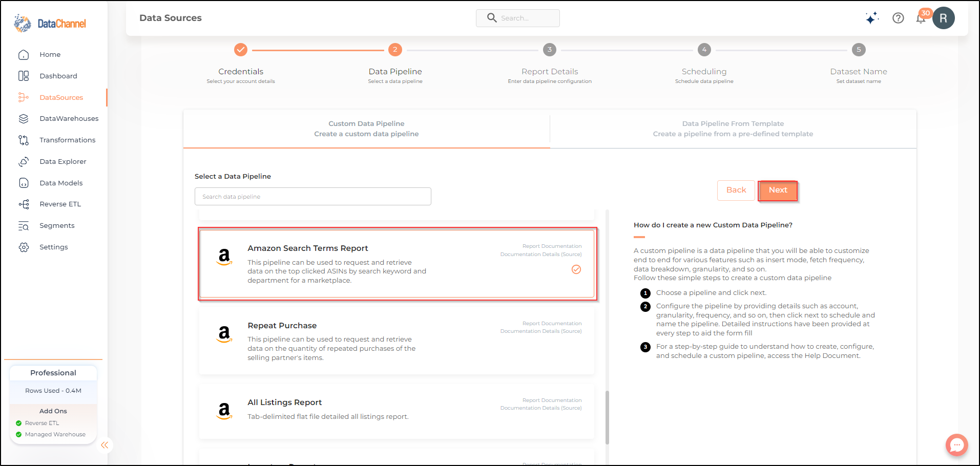Click the magnifier icon in the search bar
The height and width of the screenshot is (466, 980).
tap(492, 18)
